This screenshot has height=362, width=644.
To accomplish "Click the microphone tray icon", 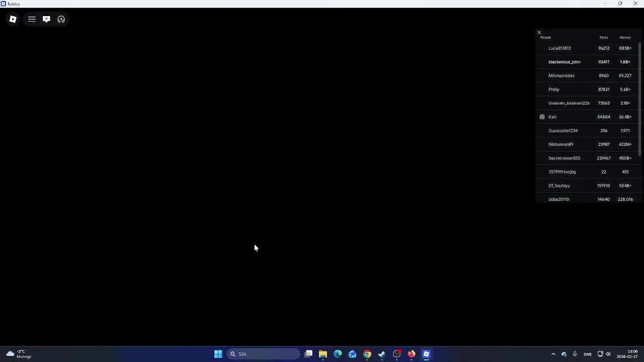I will click(x=575, y=354).
